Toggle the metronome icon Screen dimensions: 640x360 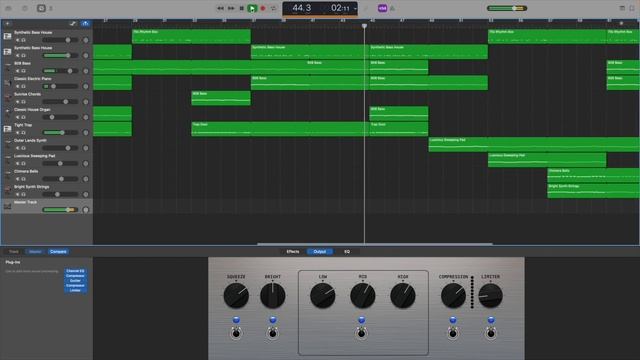pyautogui.click(x=392, y=8)
